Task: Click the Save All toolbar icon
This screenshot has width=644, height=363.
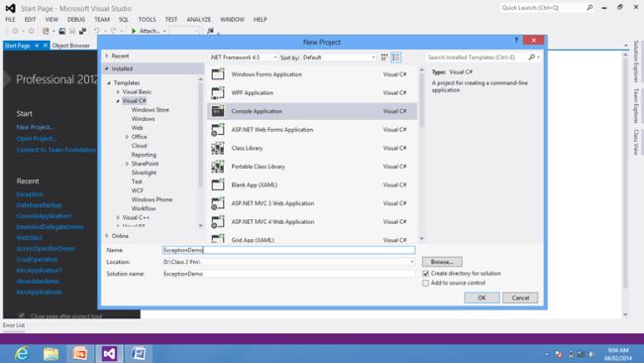Action: pos(82,31)
